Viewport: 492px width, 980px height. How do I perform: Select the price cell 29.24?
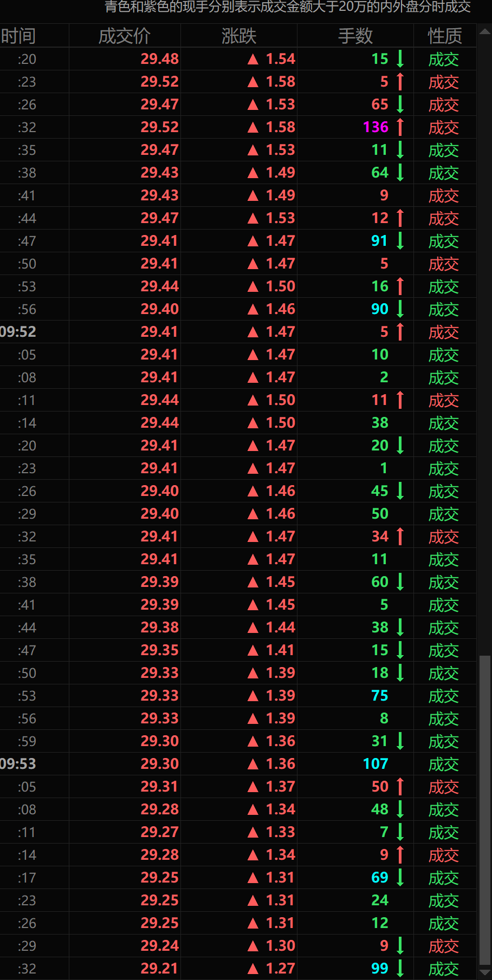[x=160, y=946]
